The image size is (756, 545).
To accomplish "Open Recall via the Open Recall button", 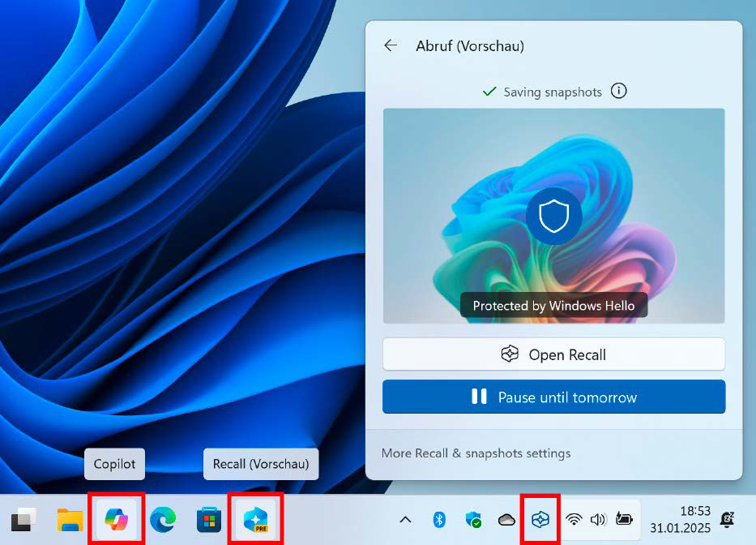I will [553, 354].
